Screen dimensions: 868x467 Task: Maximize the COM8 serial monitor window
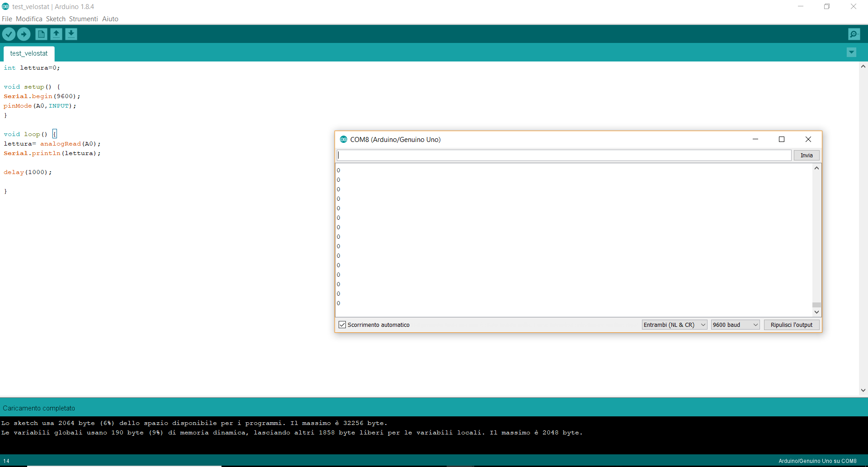tap(781, 139)
